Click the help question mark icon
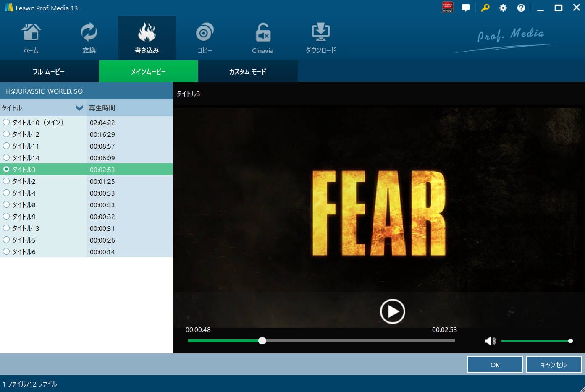585x392 pixels. tap(521, 8)
